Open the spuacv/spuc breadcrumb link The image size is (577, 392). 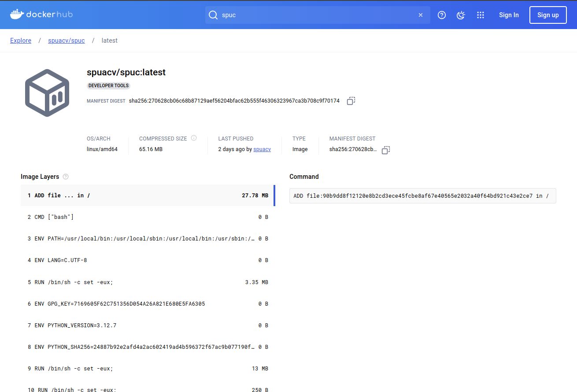coord(67,41)
